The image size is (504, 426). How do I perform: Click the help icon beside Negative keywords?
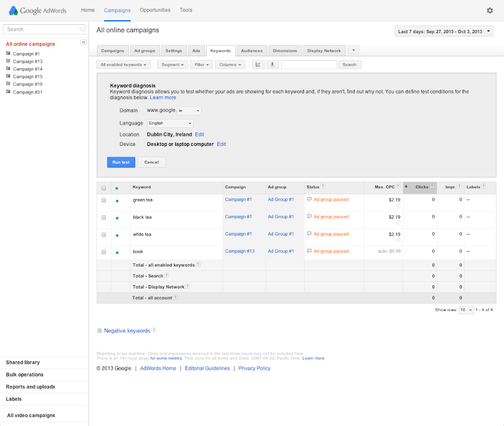click(154, 331)
